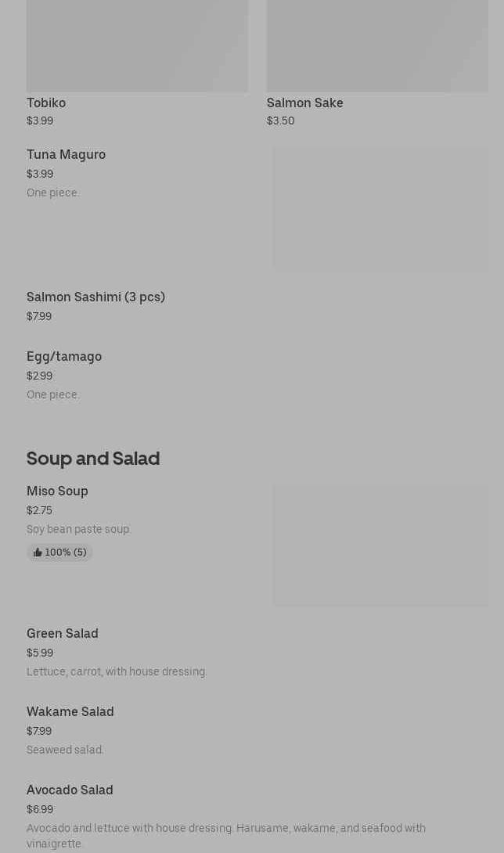Open the Miso Soup photo placeholder
The width and height of the screenshot is (504, 853).
click(x=380, y=545)
